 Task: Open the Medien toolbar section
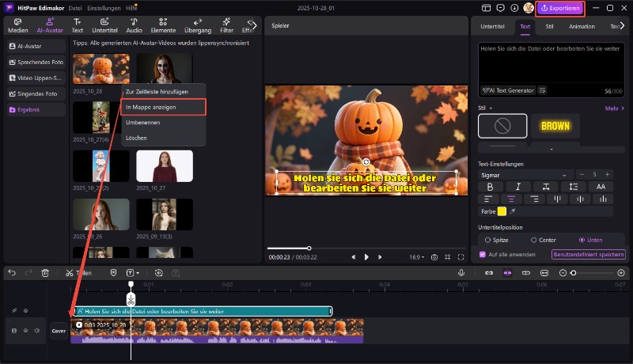tap(17, 25)
